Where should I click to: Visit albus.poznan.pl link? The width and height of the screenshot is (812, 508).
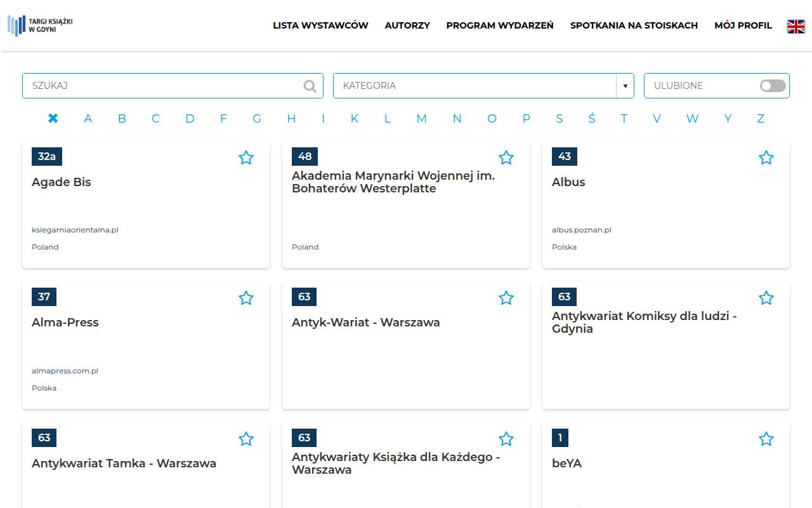click(582, 230)
